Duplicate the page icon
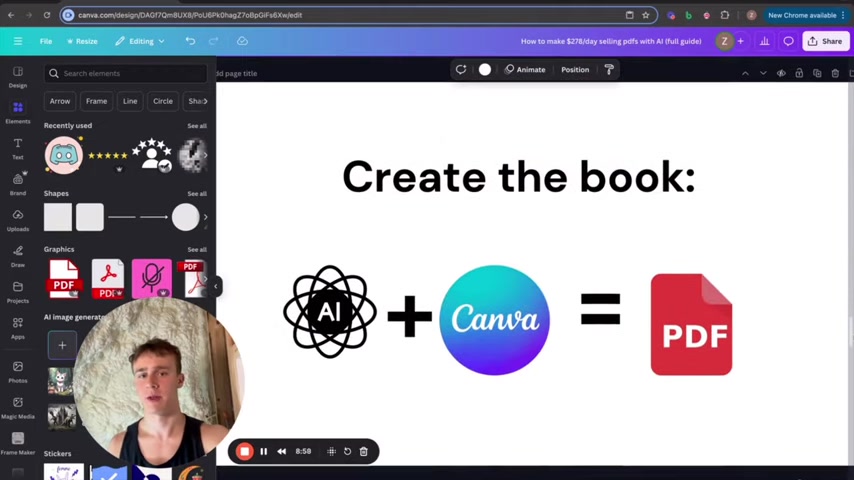Viewport: 854px width, 480px height. click(817, 74)
